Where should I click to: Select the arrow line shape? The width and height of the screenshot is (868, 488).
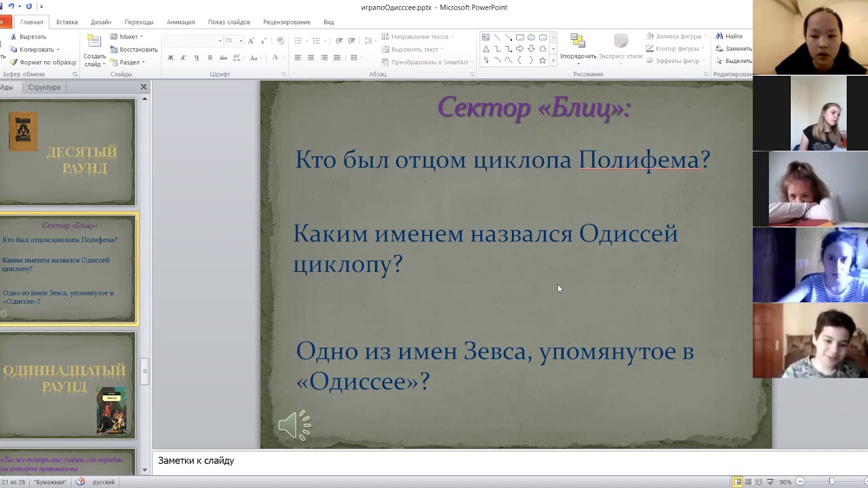[509, 37]
